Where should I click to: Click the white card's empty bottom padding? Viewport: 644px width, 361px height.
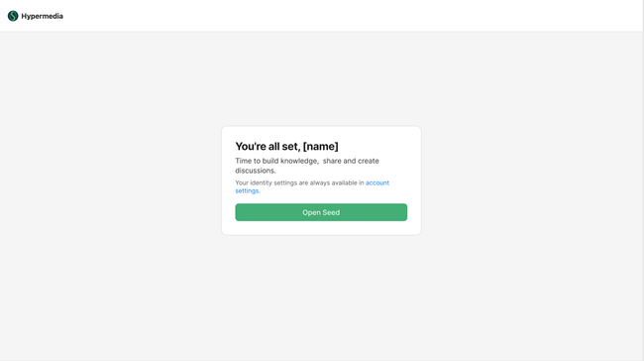pyautogui.click(x=321, y=228)
